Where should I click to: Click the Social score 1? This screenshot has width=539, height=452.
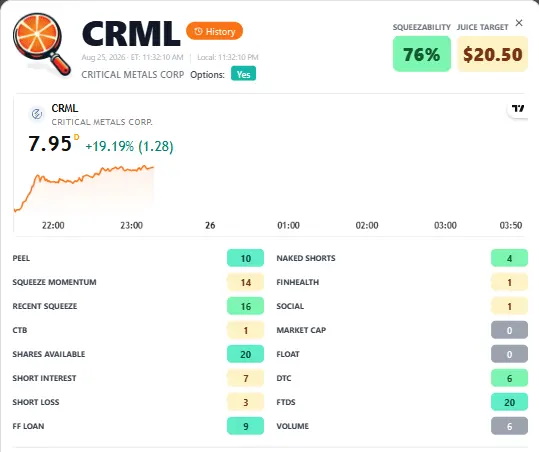(509, 306)
